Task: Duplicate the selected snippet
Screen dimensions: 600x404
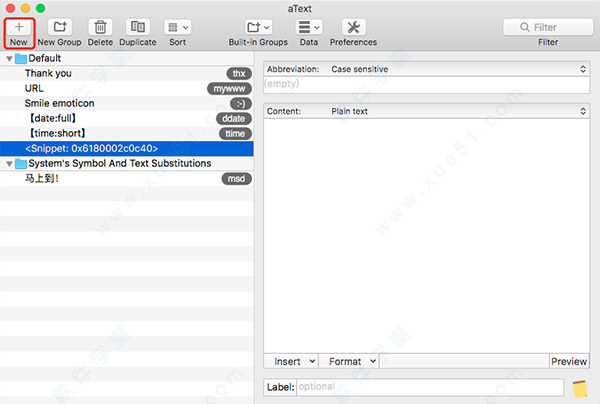Action: coord(138,27)
